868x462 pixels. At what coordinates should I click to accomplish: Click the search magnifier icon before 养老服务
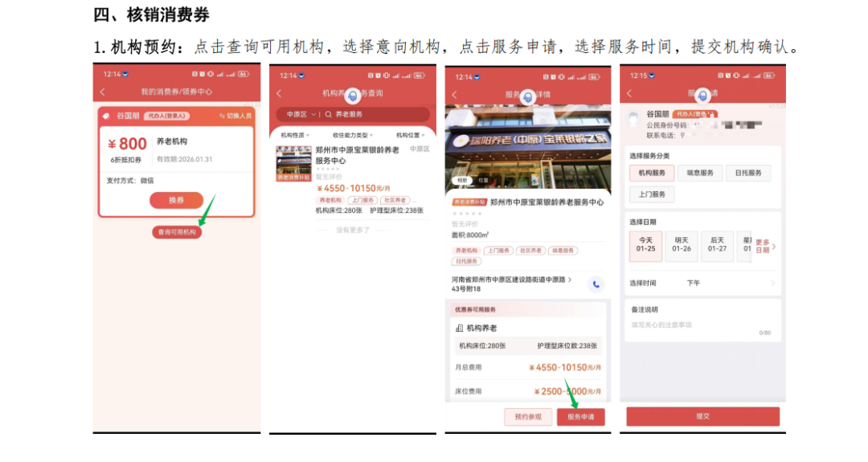(328, 115)
